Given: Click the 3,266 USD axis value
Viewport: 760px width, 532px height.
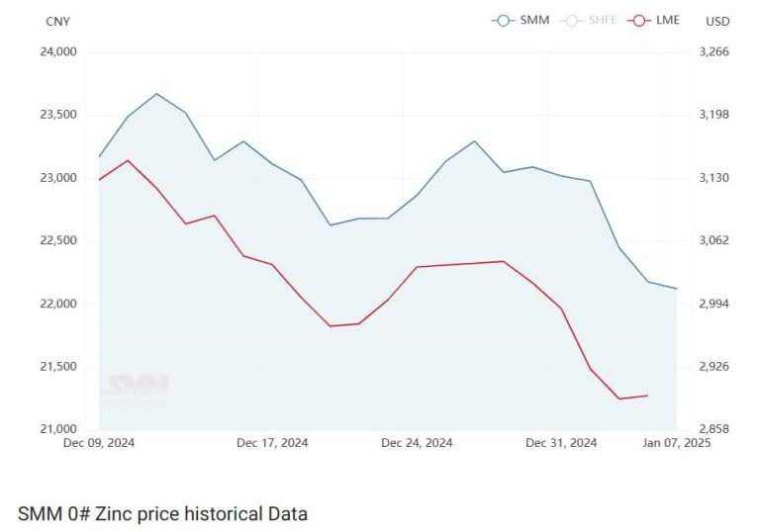Looking at the screenshot, I should (713, 51).
